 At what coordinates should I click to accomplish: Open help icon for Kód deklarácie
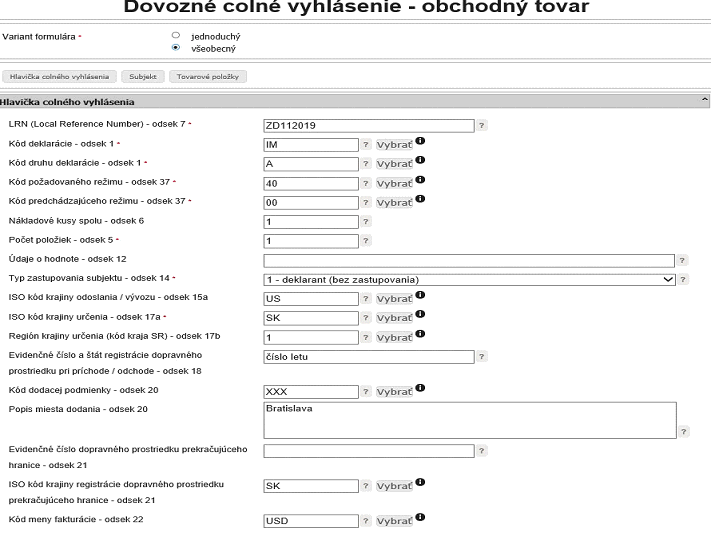click(x=366, y=144)
